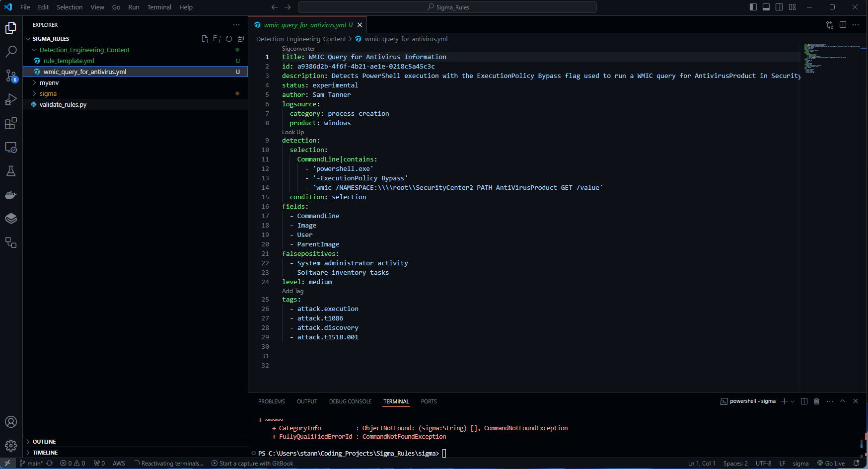Expand the myenv folder
This screenshot has width=868, height=469.
(x=49, y=83)
